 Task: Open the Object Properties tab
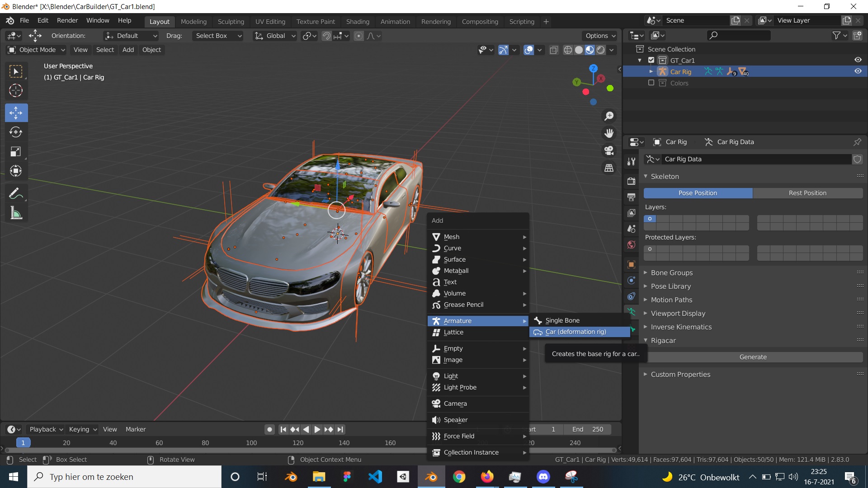coord(631,264)
